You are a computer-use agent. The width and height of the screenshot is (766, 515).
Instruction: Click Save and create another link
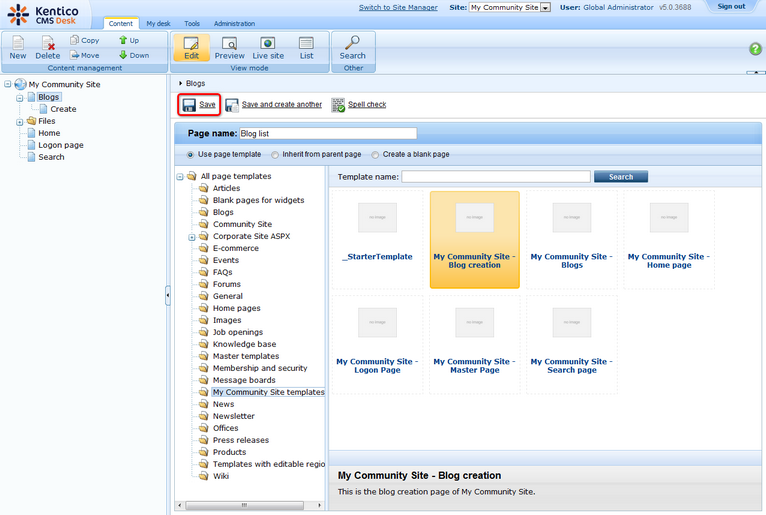(281, 105)
